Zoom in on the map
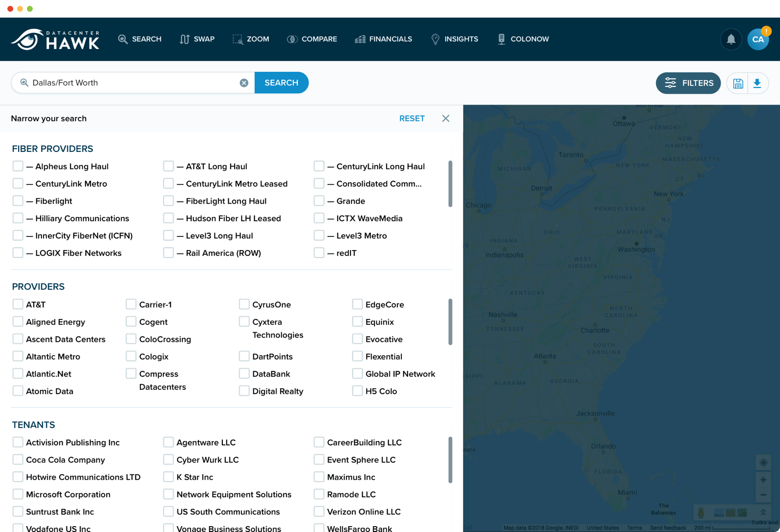Viewport: 780px width, 532px height. pos(763,480)
